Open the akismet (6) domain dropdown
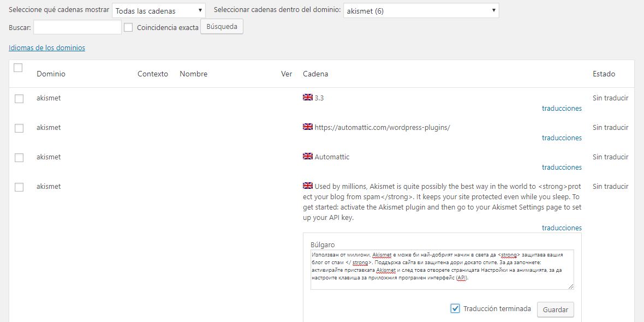The width and height of the screenshot is (644, 322). pyautogui.click(x=421, y=11)
